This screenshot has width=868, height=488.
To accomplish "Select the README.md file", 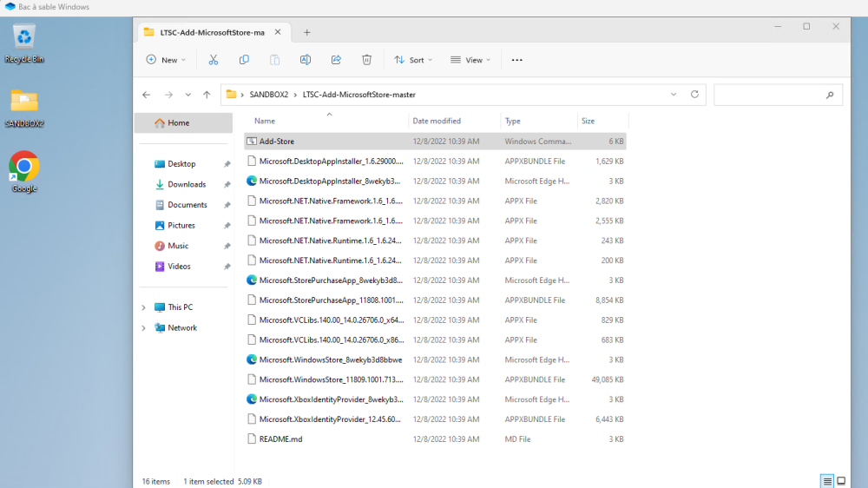I will 280,439.
